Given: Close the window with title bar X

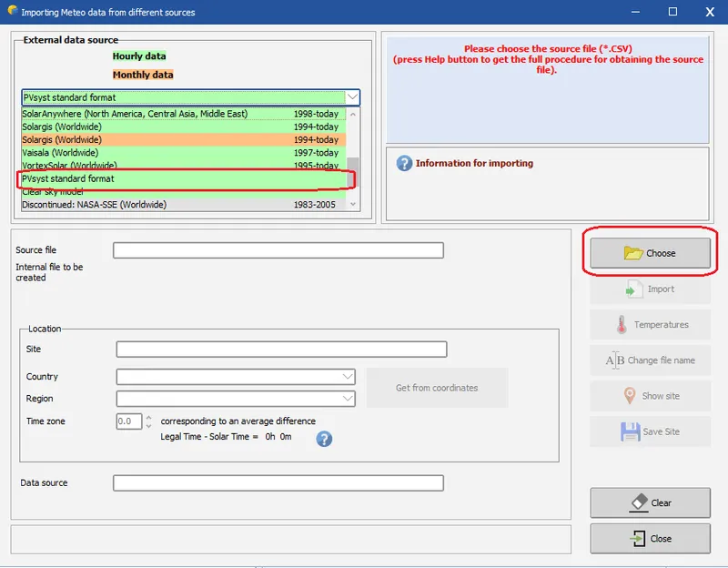Looking at the screenshot, I should click(710, 12).
